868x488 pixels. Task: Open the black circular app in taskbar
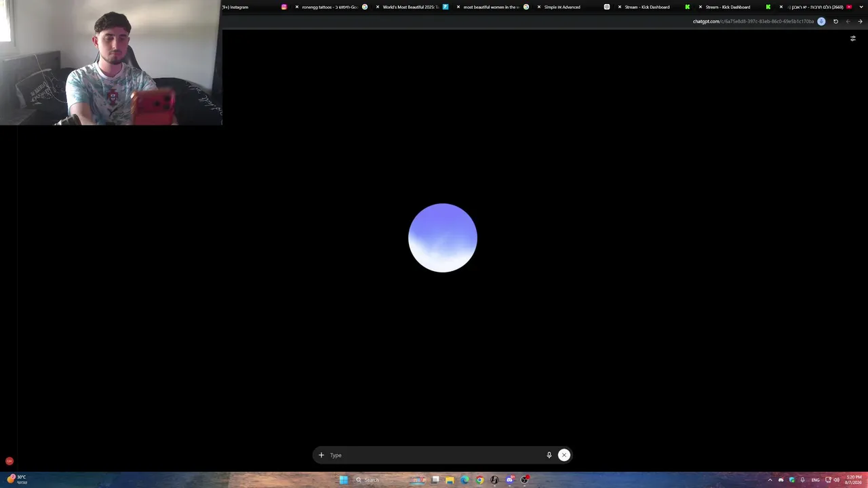494,480
